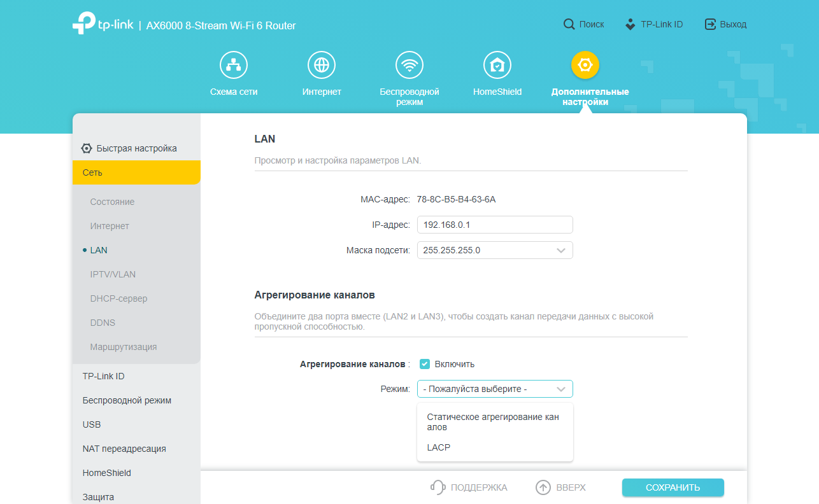Click the Быстрая настройка gear icon
Image resolution: width=819 pixels, height=504 pixels.
87,148
